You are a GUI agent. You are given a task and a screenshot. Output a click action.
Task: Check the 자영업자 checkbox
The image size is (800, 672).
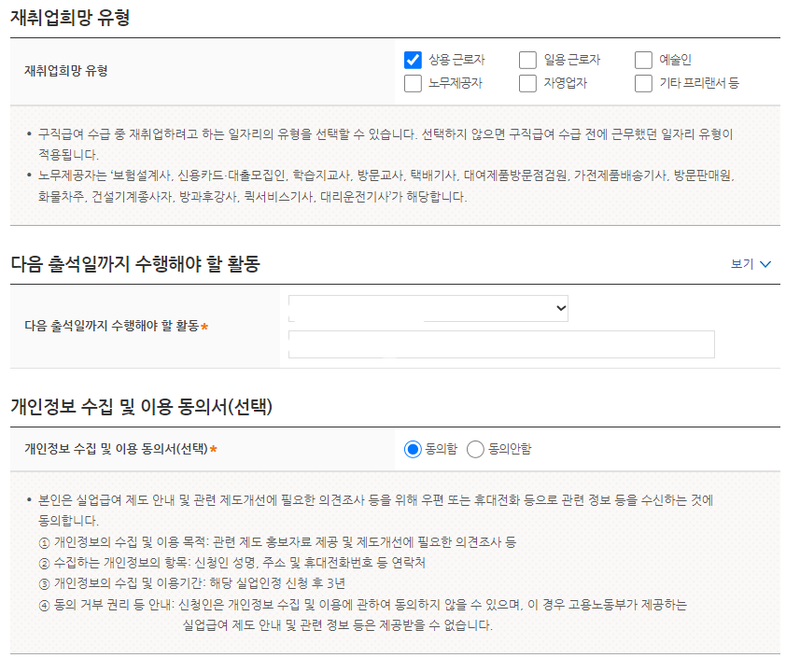(526, 83)
